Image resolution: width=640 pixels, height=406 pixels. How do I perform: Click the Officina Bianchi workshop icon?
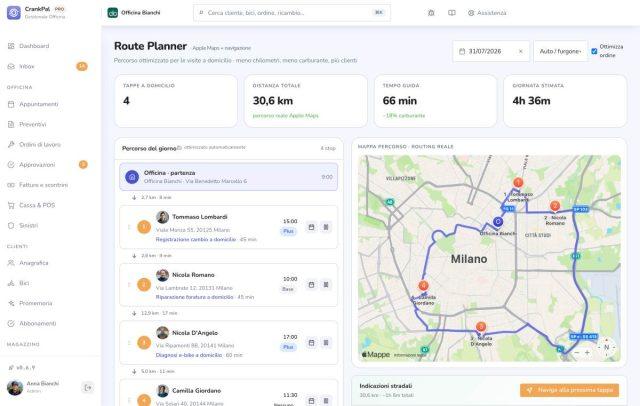click(113, 13)
